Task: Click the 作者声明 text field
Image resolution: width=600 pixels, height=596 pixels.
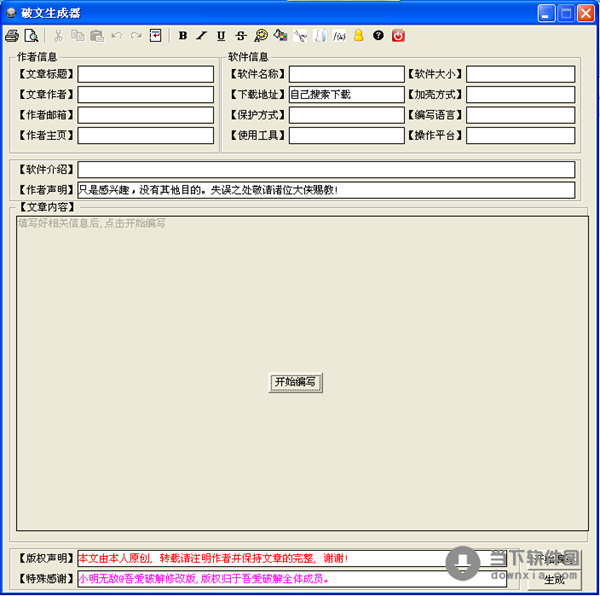Action: [326, 190]
